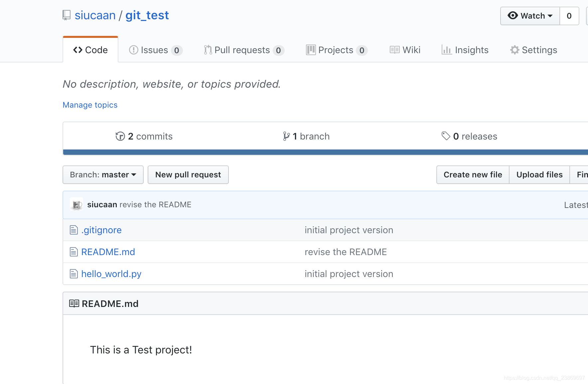
Task: Click the file icon beside README.md
Action: [74, 252]
